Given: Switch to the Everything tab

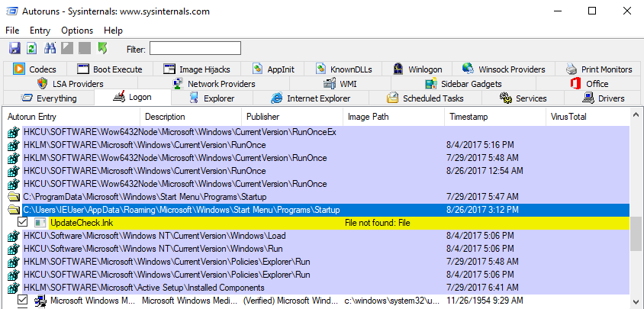Looking at the screenshot, I should [x=49, y=98].
